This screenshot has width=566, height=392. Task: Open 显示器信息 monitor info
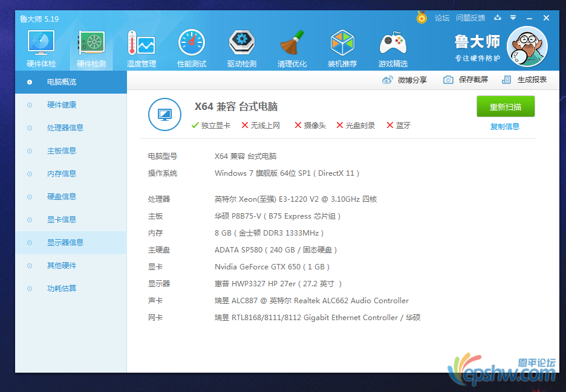71,243
